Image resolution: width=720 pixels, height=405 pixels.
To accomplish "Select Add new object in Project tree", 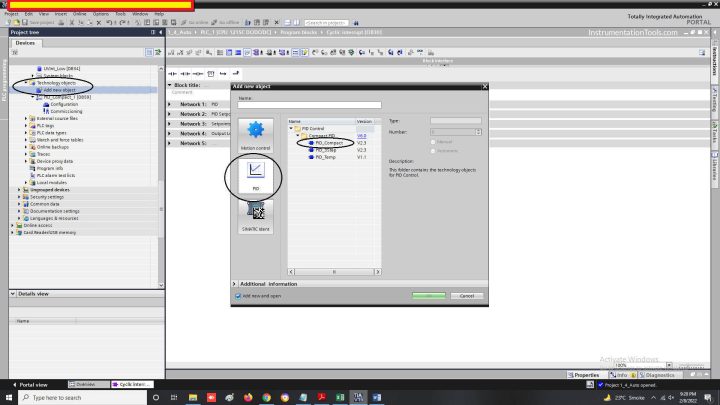I will click(x=59, y=90).
